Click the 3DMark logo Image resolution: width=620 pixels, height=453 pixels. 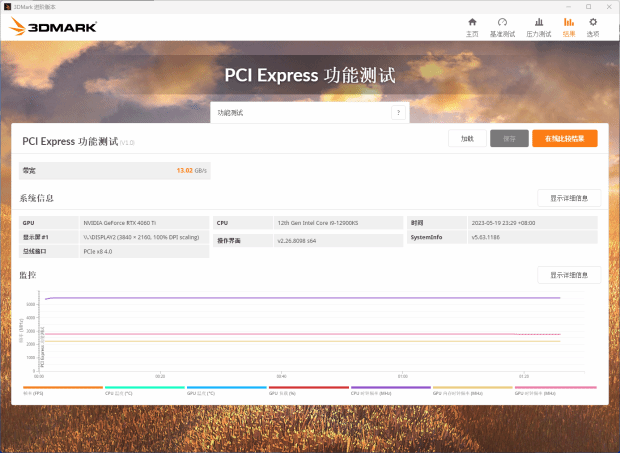tap(53, 26)
